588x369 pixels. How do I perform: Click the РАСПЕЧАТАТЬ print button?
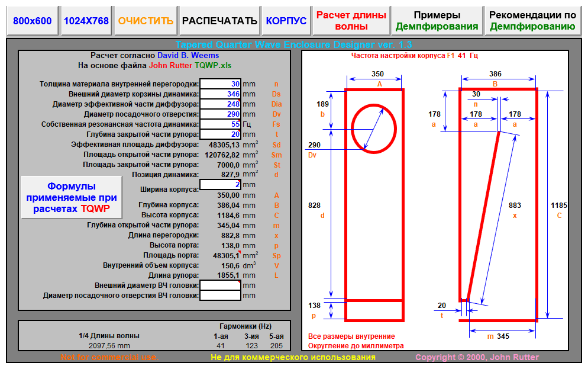[219, 21]
